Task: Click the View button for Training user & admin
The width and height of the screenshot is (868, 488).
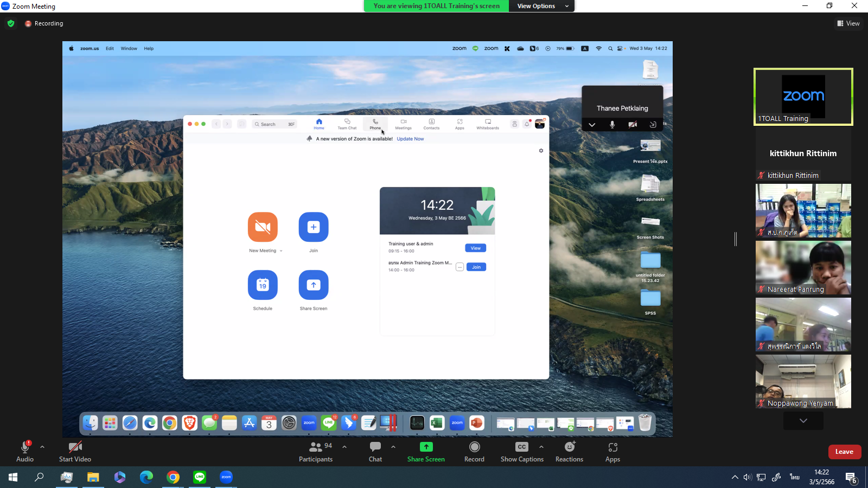Action: (x=476, y=248)
